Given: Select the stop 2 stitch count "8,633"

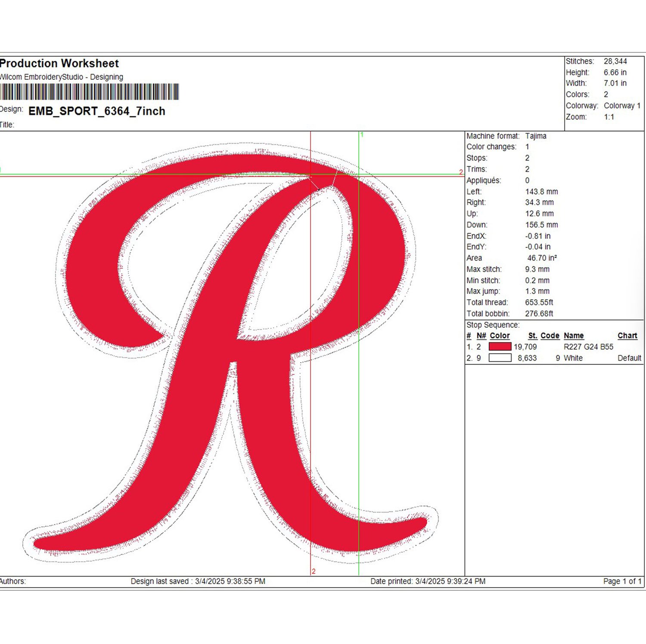Looking at the screenshot, I should [527, 358].
